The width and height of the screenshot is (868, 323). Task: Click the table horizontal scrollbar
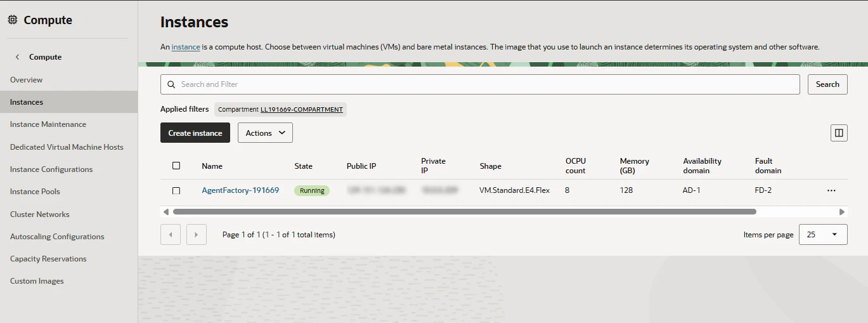click(464, 212)
